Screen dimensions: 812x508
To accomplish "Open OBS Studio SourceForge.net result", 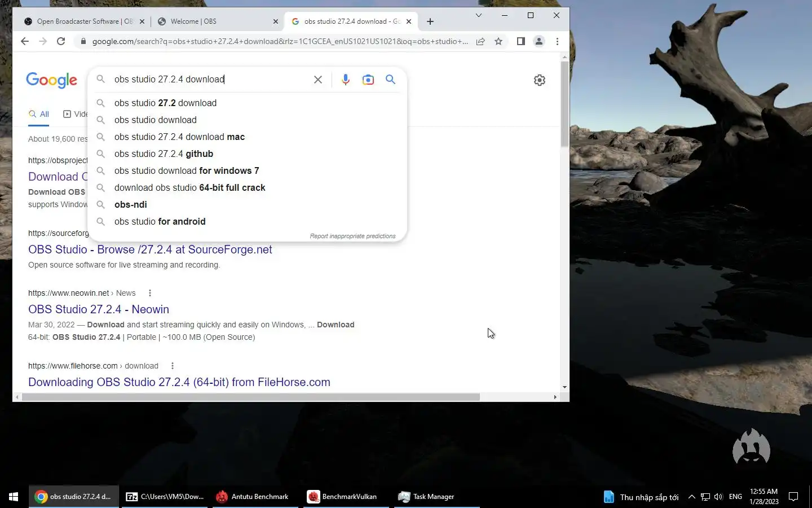I will pyautogui.click(x=150, y=249).
